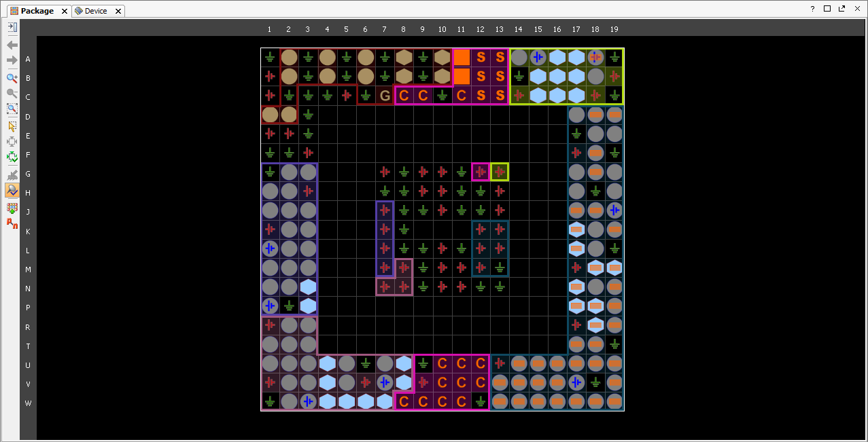Click row header letter W
This screenshot has width=868, height=442.
point(28,403)
